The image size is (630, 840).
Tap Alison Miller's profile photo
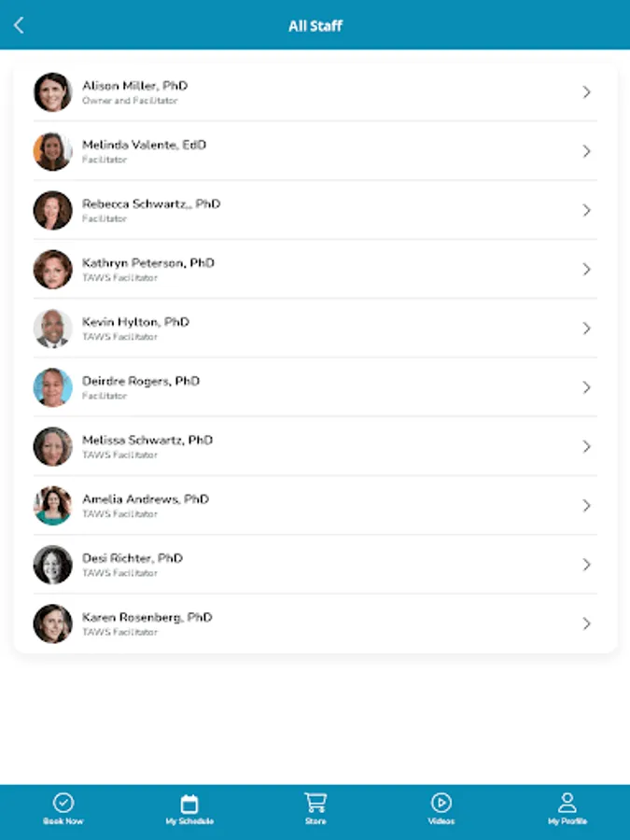(x=53, y=92)
